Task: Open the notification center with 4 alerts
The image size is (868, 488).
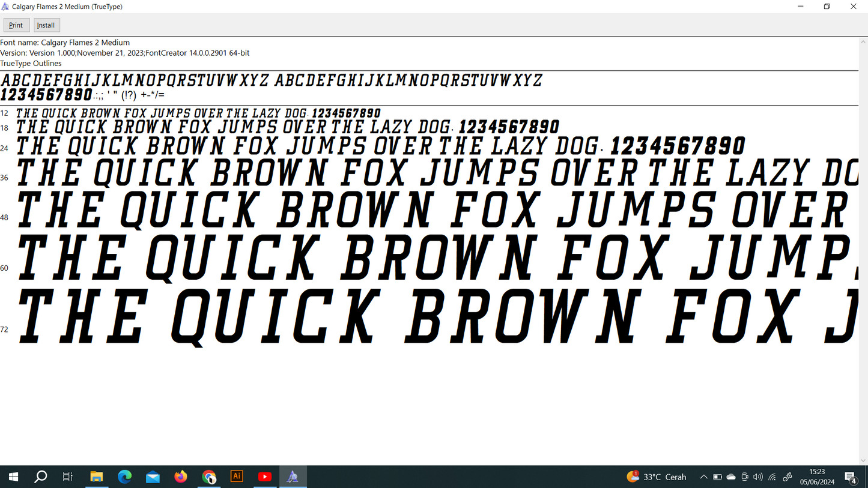Action: (x=851, y=477)
